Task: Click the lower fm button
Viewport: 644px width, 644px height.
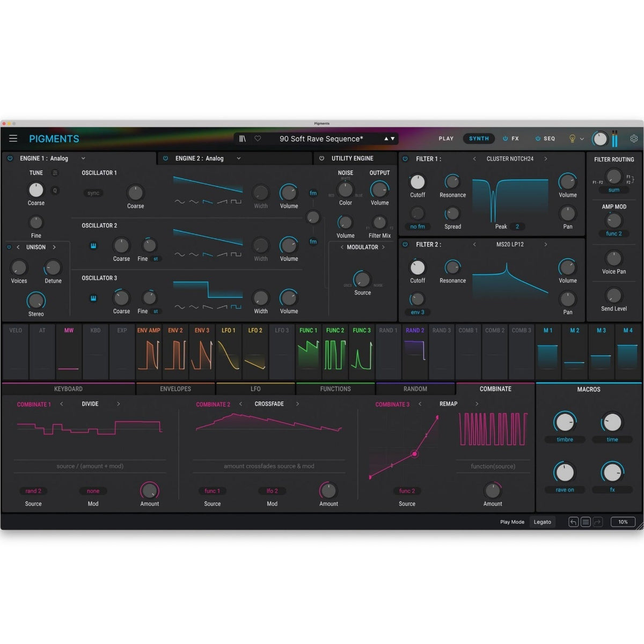Action: 313,241
